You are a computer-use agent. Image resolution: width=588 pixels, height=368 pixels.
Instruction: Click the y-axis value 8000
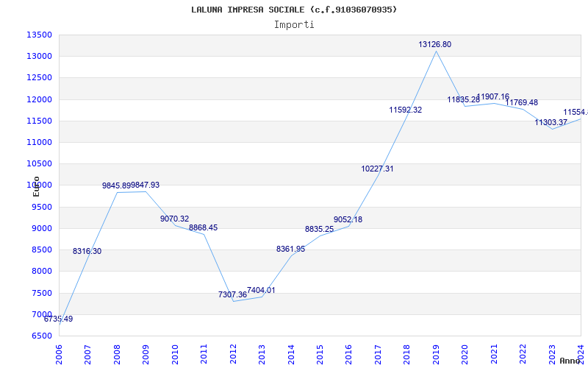click(41, 271)
